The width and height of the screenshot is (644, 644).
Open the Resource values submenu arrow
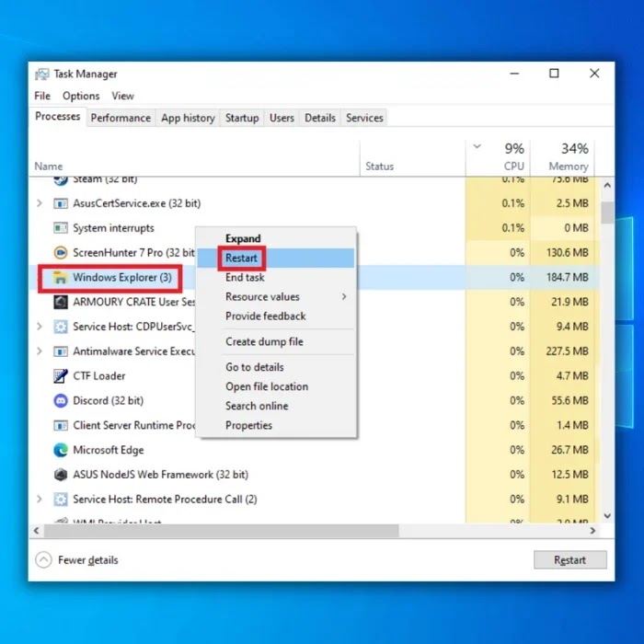tap(344, 296)
